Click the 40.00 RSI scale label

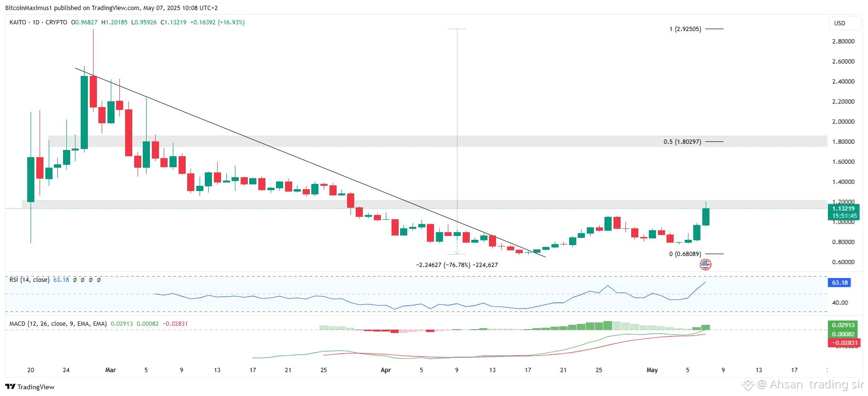pyautogui.click(x=840, y=303)
